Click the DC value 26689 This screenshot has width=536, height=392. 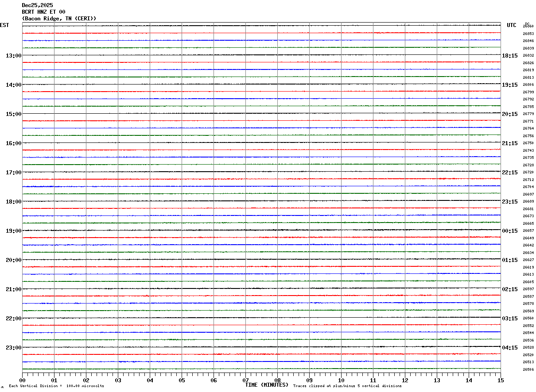528,201
